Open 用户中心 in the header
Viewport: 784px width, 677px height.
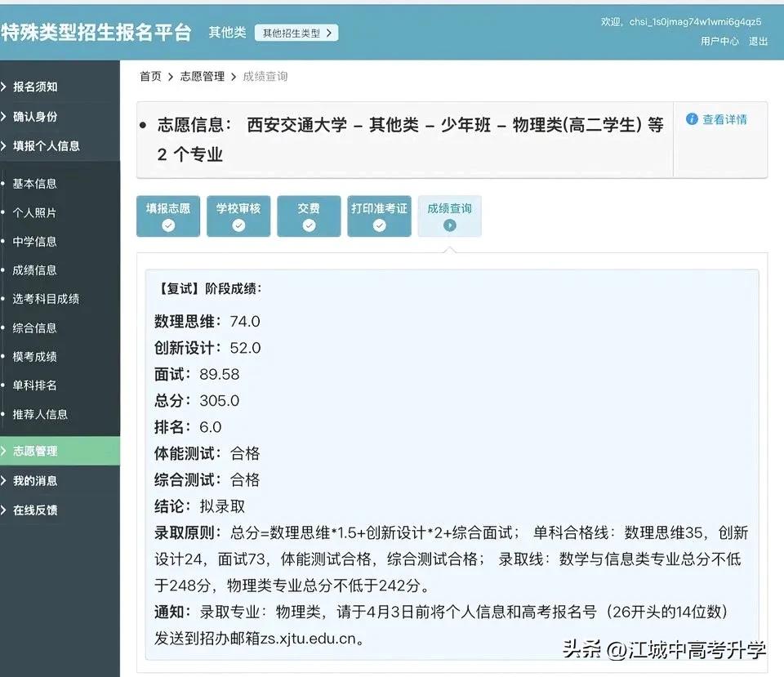[x=719, y=41]
